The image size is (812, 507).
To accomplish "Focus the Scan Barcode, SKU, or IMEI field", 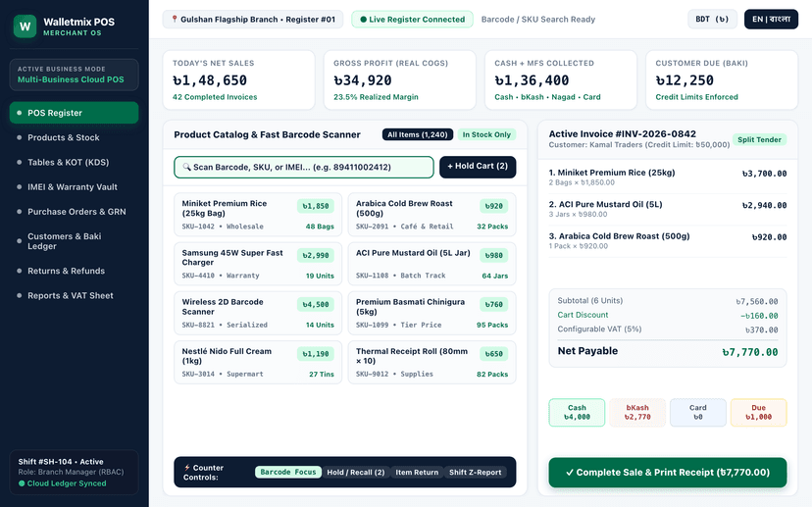I will coord(304,167).
